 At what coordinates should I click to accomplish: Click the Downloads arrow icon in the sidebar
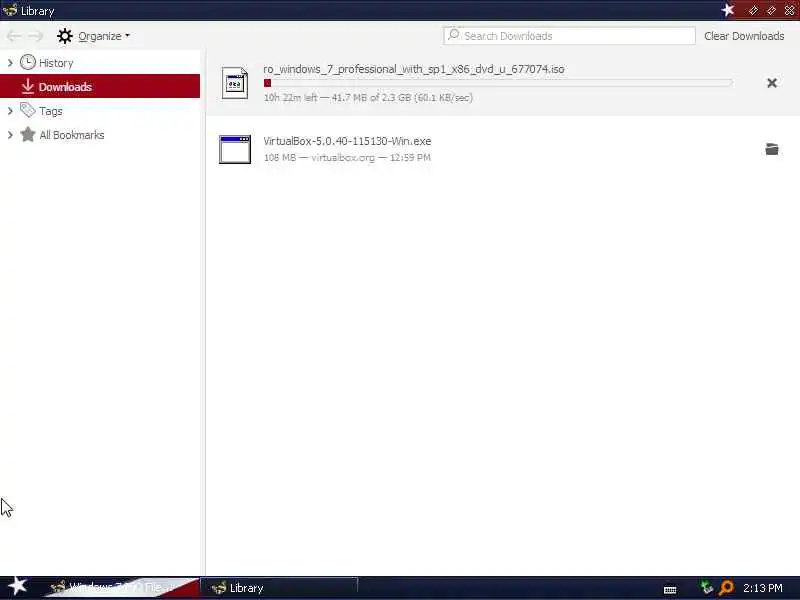click(28, 86)
